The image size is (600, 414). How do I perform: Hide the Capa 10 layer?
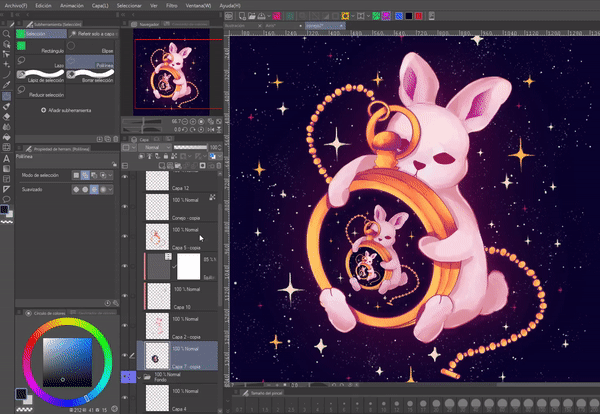click(x=125, y=295)
